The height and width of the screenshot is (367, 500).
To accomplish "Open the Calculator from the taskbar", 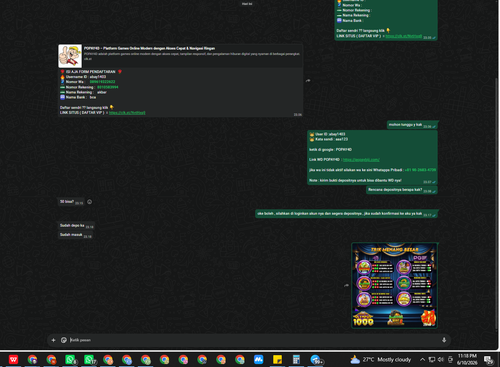I will point(296,360).
